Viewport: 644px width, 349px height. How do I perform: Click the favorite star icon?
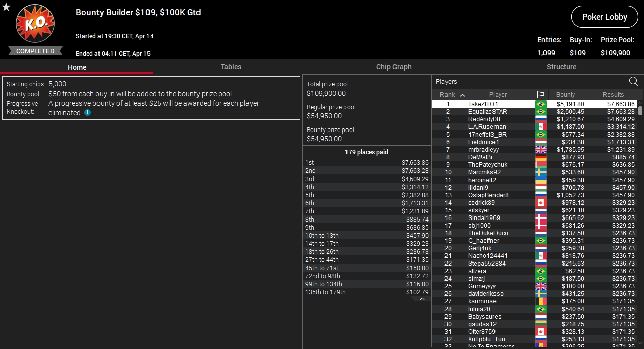(x=6, y=7)
